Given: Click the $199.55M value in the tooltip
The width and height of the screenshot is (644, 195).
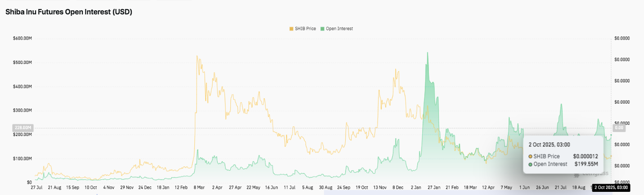Looking at the screenshot, I should tap(586, 164).
